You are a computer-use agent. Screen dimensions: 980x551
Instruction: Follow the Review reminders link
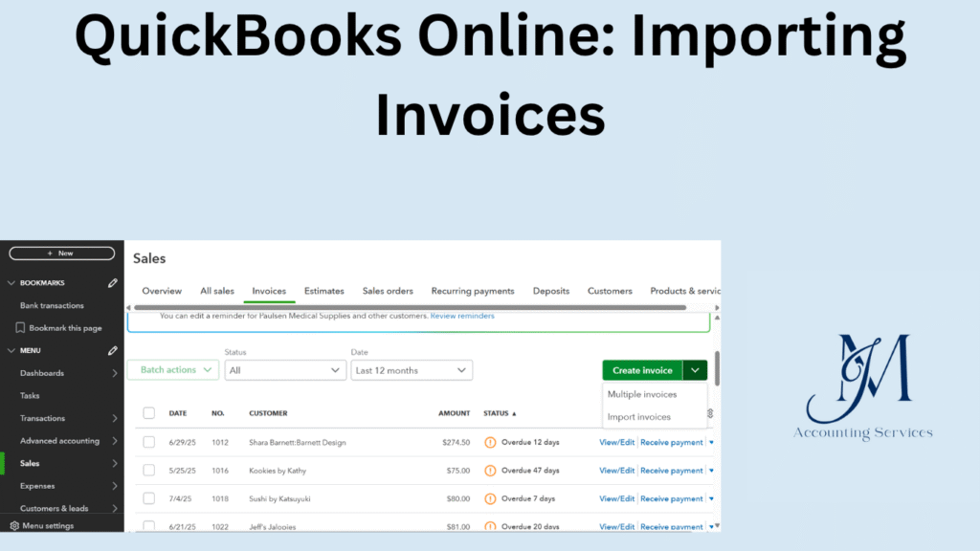point(462,316)
